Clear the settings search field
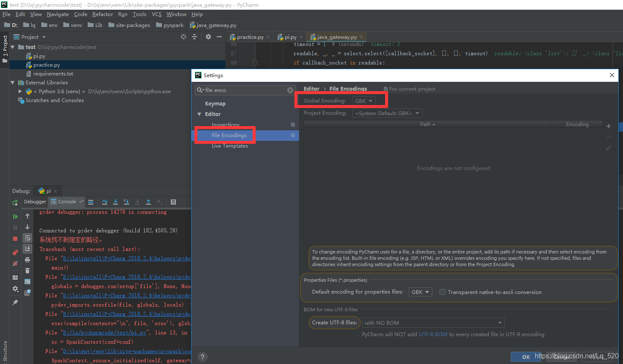 click(x=290, y=90)
